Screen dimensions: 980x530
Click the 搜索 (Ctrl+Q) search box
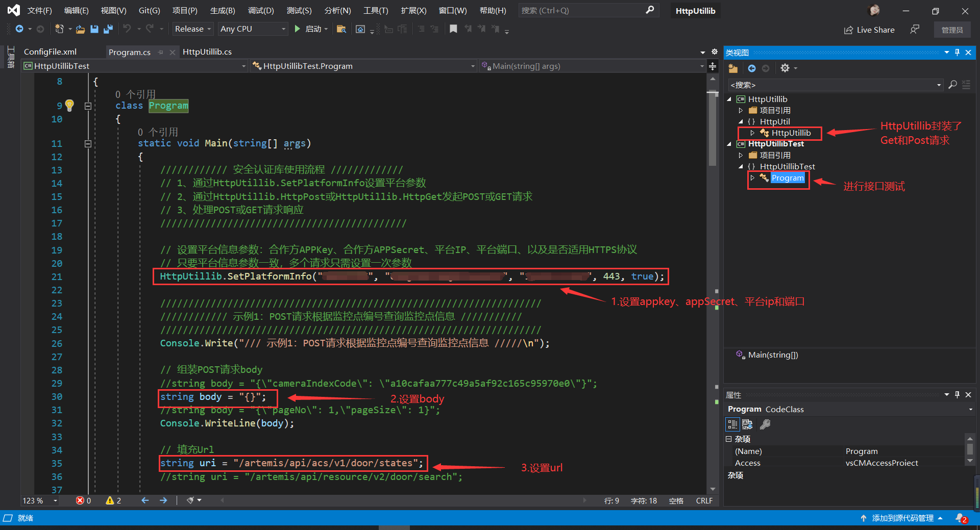click(589, 10)
